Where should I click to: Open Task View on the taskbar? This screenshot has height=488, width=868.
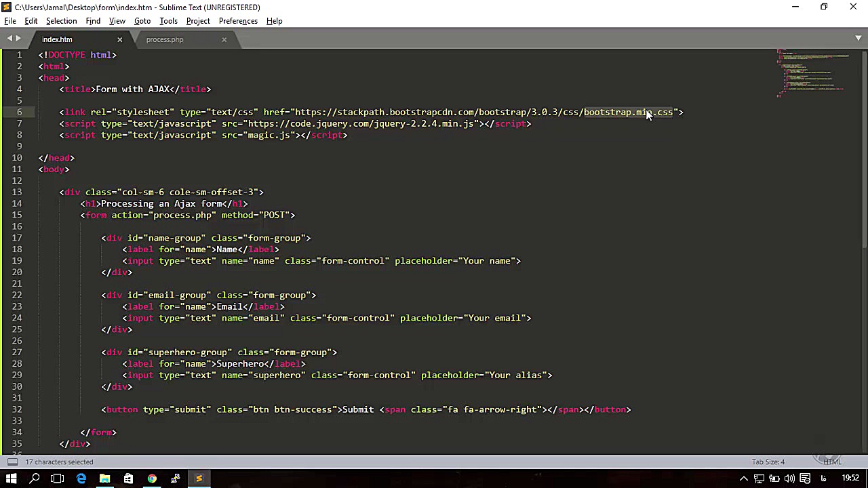pyautogui.click(x=58, y=479)
